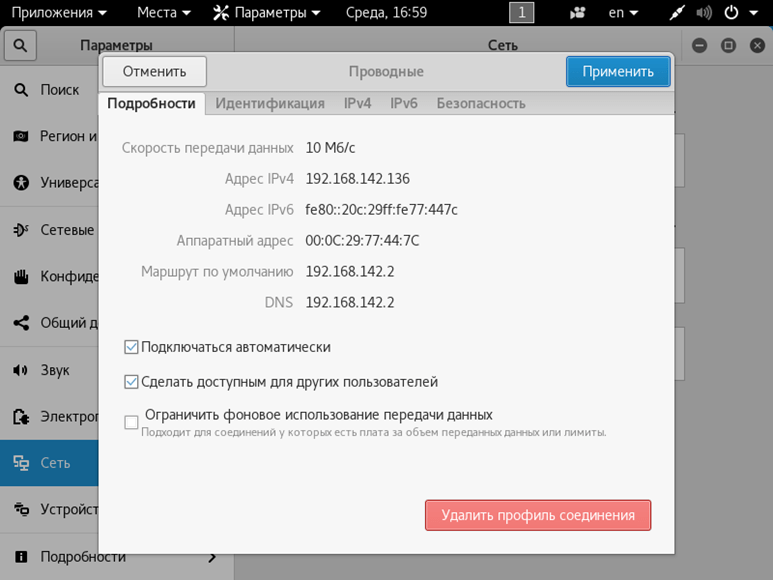Select the Сеть network icon in sidebar
Image resolution: width=774 pixels, height=580 pixels.
pos(21,463)
